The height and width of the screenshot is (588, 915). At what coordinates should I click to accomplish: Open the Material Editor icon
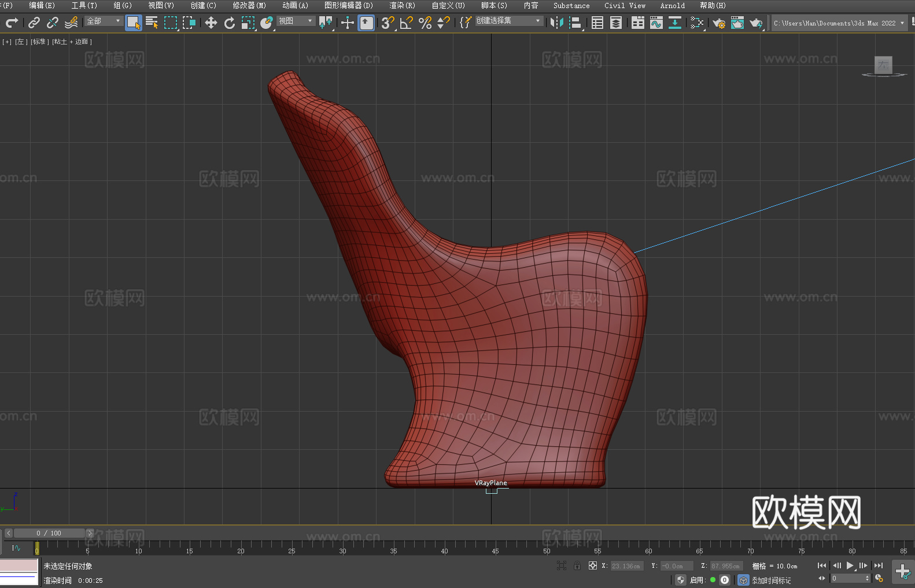point(696,23)
